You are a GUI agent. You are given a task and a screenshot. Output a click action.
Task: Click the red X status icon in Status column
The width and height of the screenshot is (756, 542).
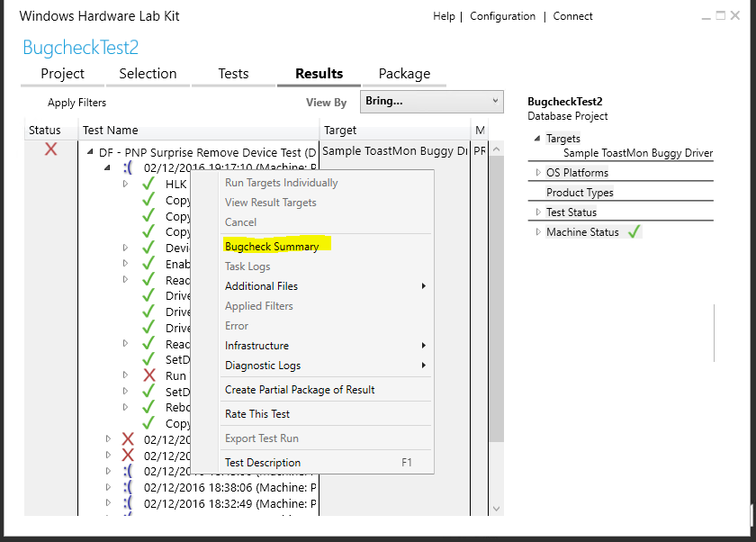[51, 149]
